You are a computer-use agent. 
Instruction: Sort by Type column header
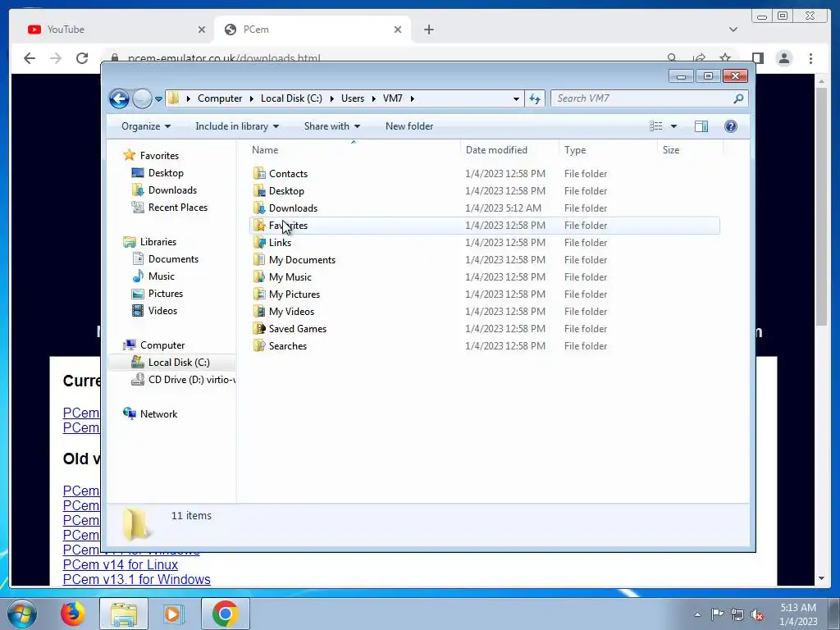tap(608, 150)
